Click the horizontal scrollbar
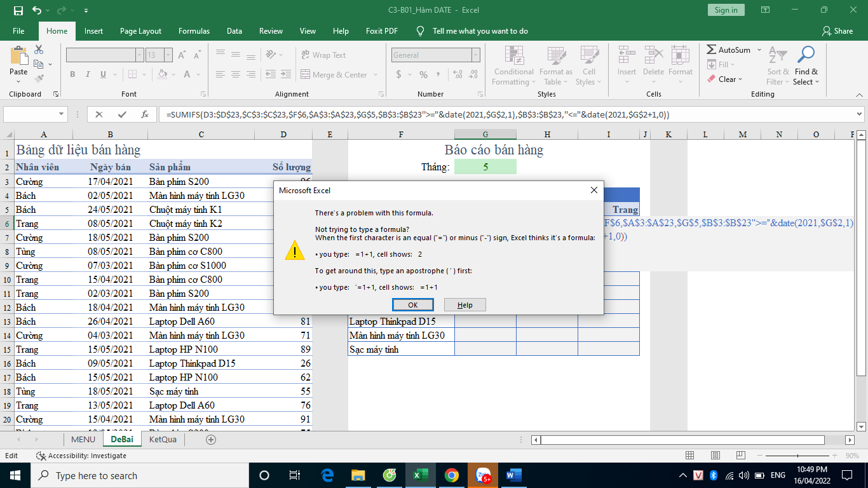The image size is (868, 488). click(682, 440)
